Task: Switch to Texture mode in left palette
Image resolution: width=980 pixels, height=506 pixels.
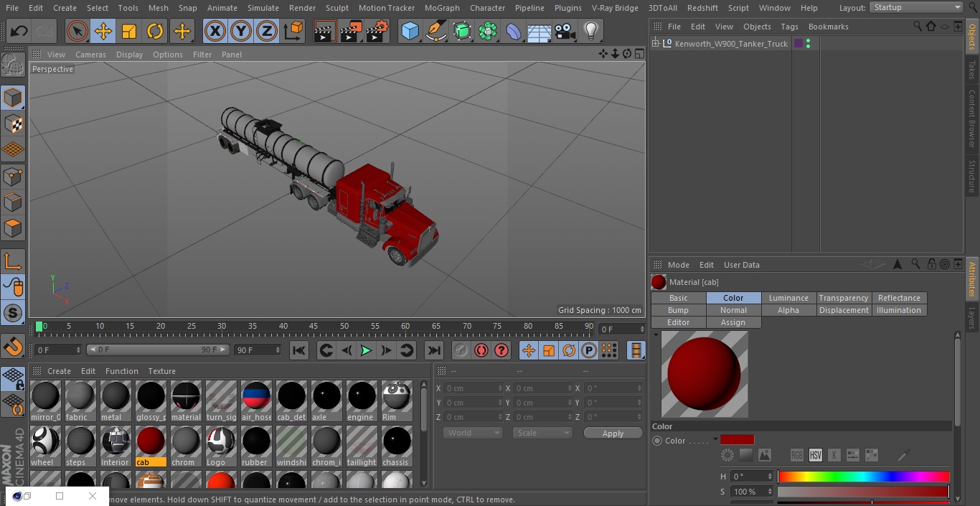Action: pyautogui.click(x=13, y=123)
